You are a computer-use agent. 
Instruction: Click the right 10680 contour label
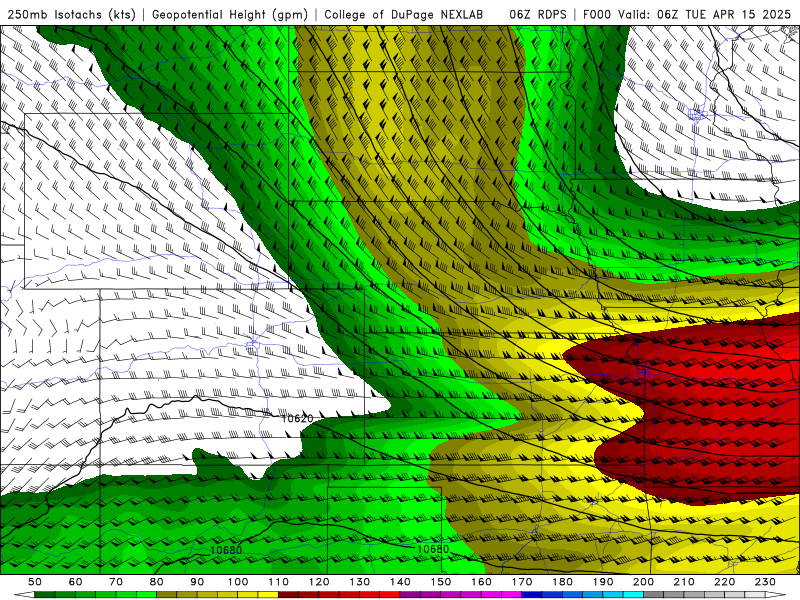433,549
